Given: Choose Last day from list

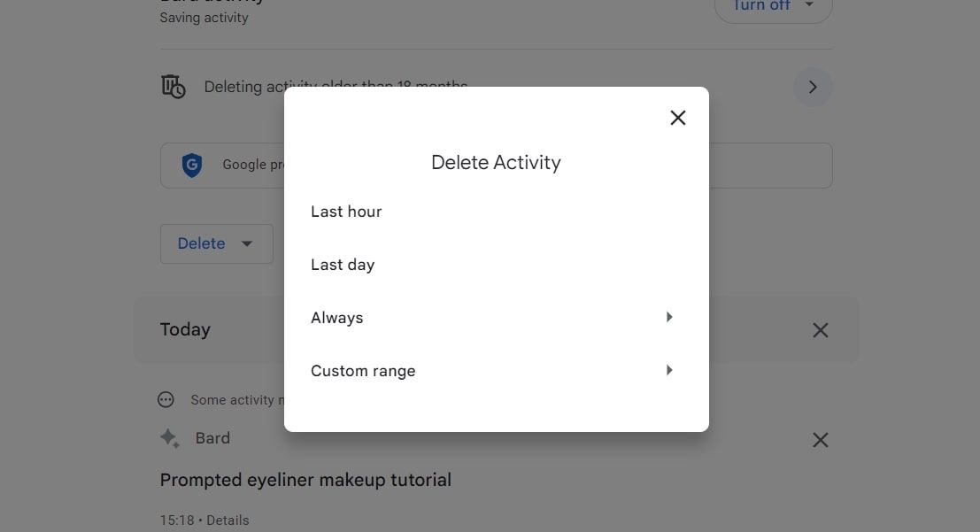Looking at the screenshot, I should 497,265.
